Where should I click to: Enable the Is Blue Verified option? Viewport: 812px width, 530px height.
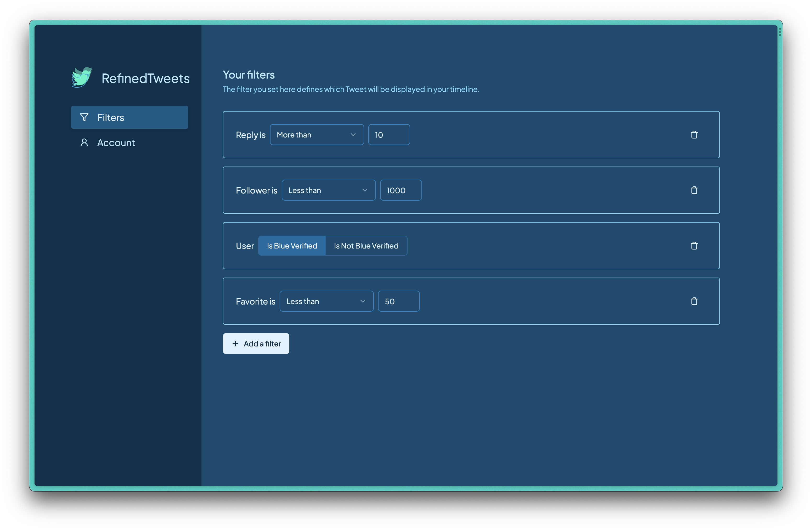pyautogui.click(x=292, y=245)
